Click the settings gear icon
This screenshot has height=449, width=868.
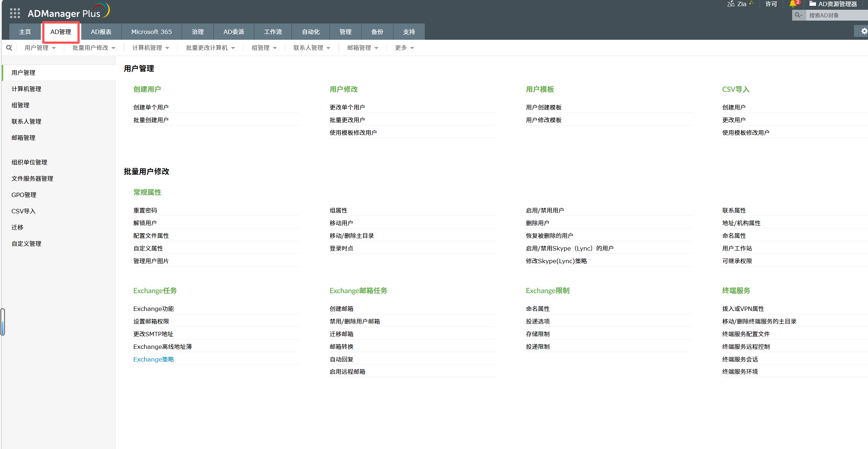864,31
